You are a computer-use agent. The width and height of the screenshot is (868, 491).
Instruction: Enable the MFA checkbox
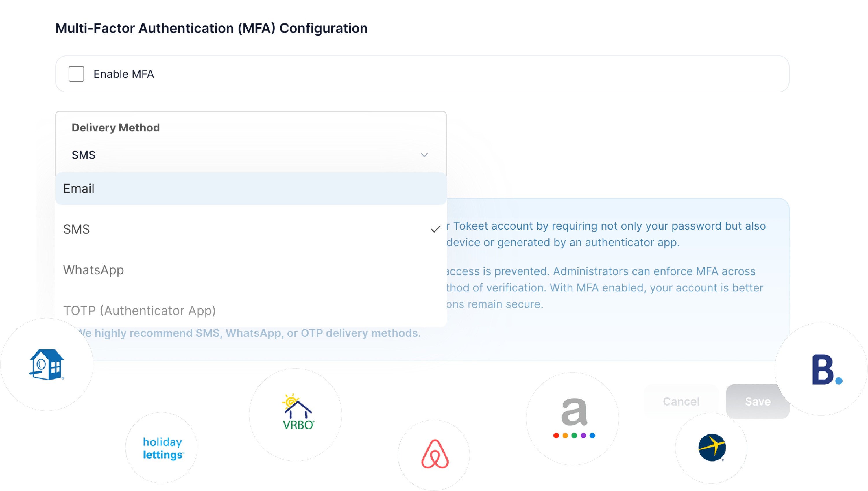76,74
